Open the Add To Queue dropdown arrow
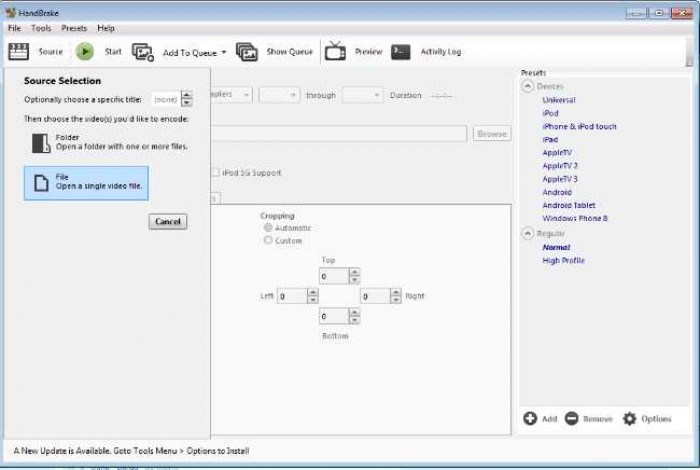Image resolution: width=700 pixels, height=470 pixels. point(224,52)
